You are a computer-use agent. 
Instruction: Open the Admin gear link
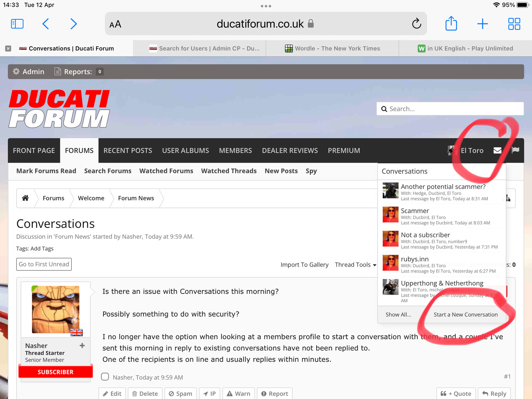(28, 71)
